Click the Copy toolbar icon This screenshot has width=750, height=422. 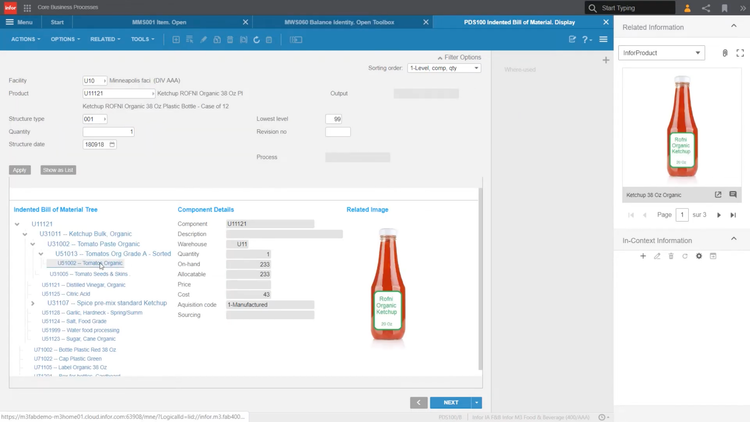(217, 40)
